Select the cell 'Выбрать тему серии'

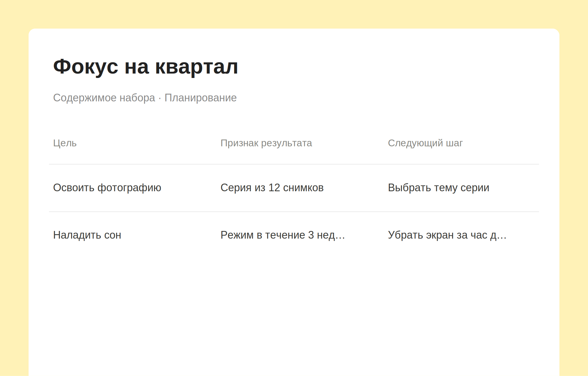pyautogui.click(x=439, y=188)
